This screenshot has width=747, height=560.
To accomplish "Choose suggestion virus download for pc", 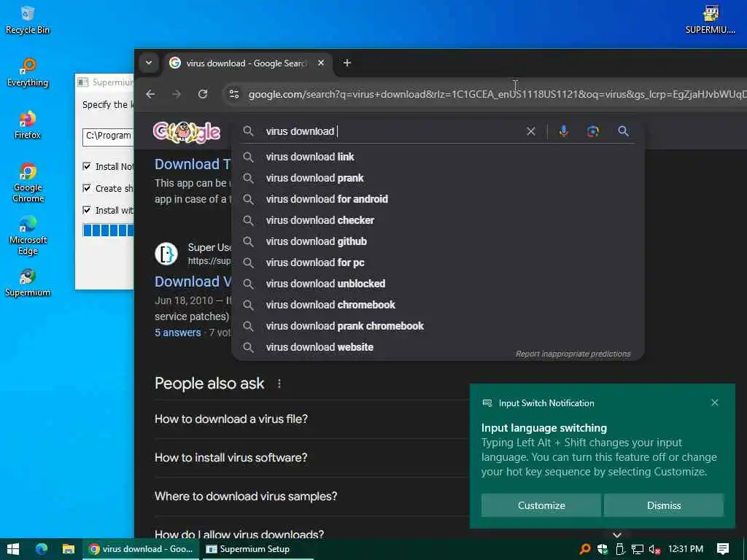I will click(x=438, y=262).
